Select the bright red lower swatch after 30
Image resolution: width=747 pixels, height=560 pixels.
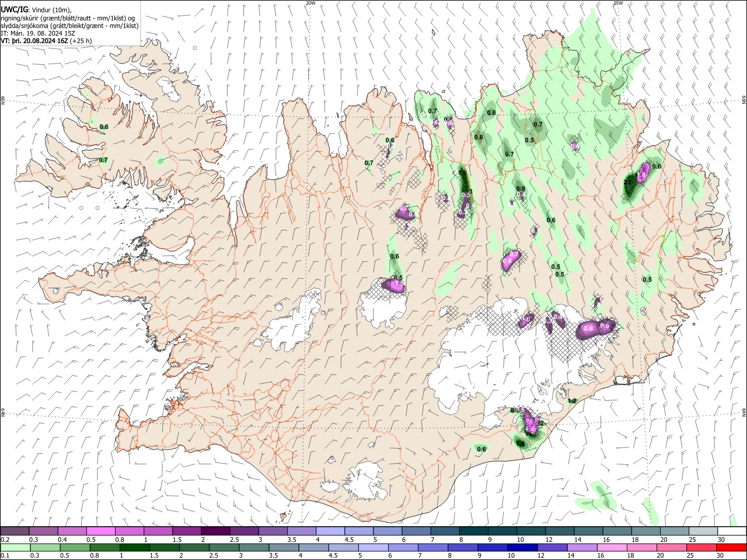point(731,547)
